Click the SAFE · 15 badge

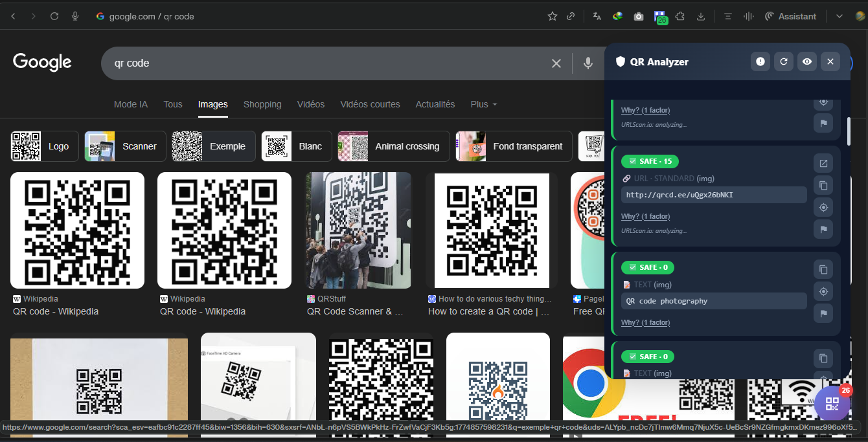pos(650,161)
